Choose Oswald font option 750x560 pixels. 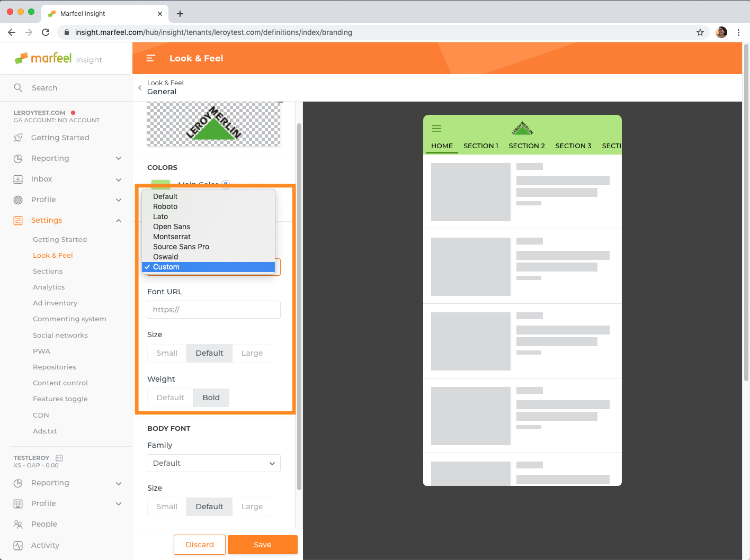(x=208, y=257)
